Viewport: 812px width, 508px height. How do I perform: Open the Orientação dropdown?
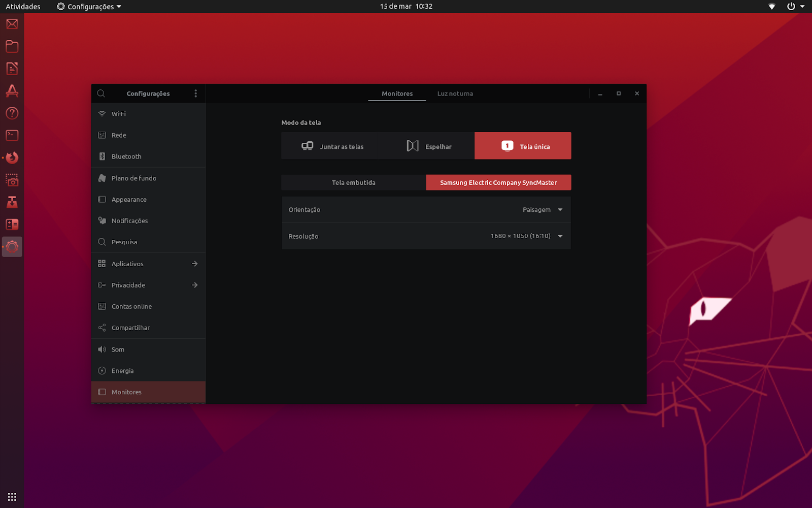coord(542,209)
